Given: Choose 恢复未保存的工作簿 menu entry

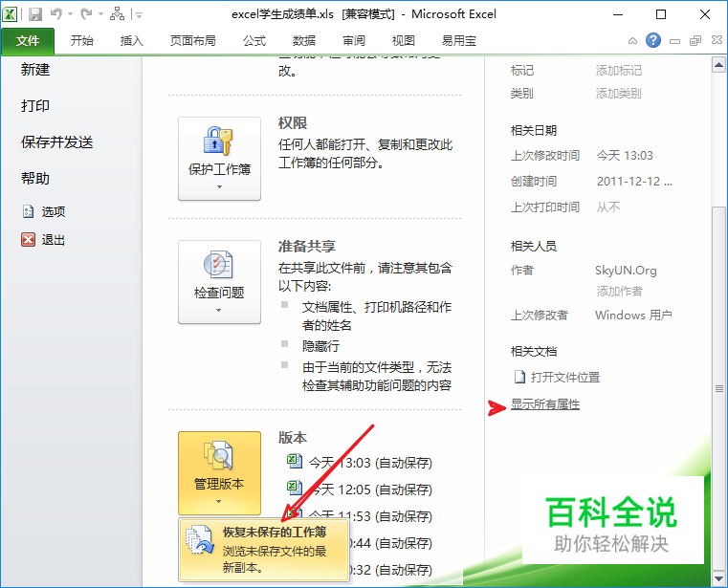Looking at the screenshot, I should [x=264, y=550].
